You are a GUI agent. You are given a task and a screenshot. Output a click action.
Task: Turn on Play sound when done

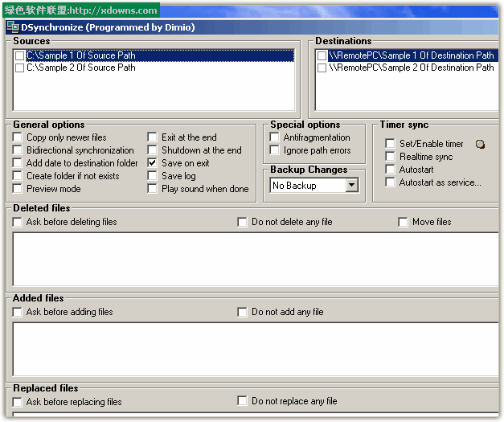pyautogui.click(x=153, y=189)
